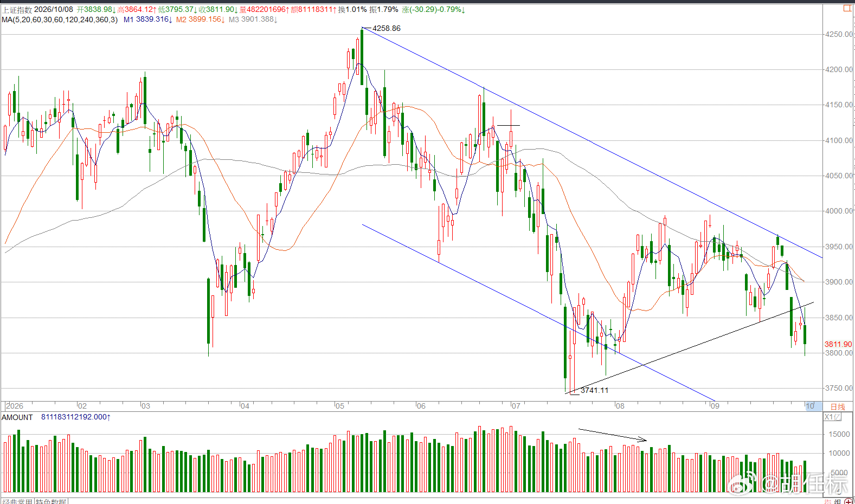This screenshot has height=504, width=855.
Task: Click the 日线 period button
Action: click(838, 406)
